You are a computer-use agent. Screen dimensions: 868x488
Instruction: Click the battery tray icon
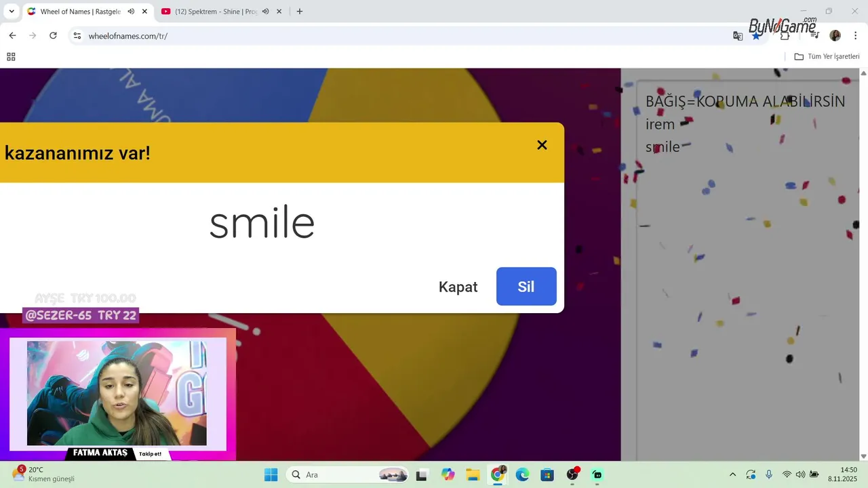814,474
